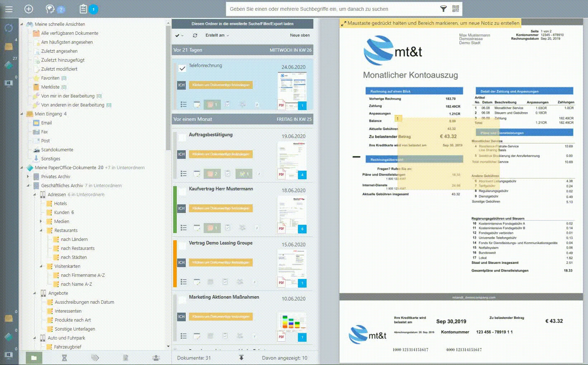The height and width of the screenshot is (365, 588).
Task: Open the select-all checkmark dropdown
Action: [179, 35]
